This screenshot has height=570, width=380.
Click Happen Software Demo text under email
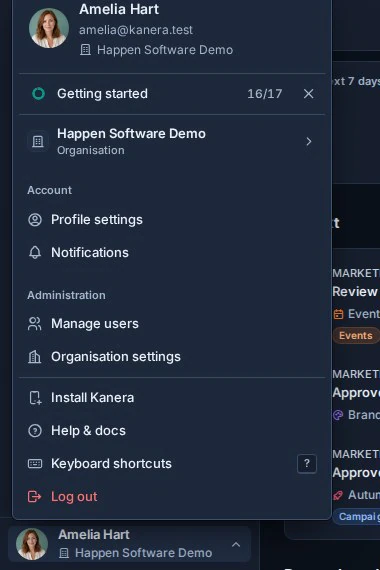[165, 50]
